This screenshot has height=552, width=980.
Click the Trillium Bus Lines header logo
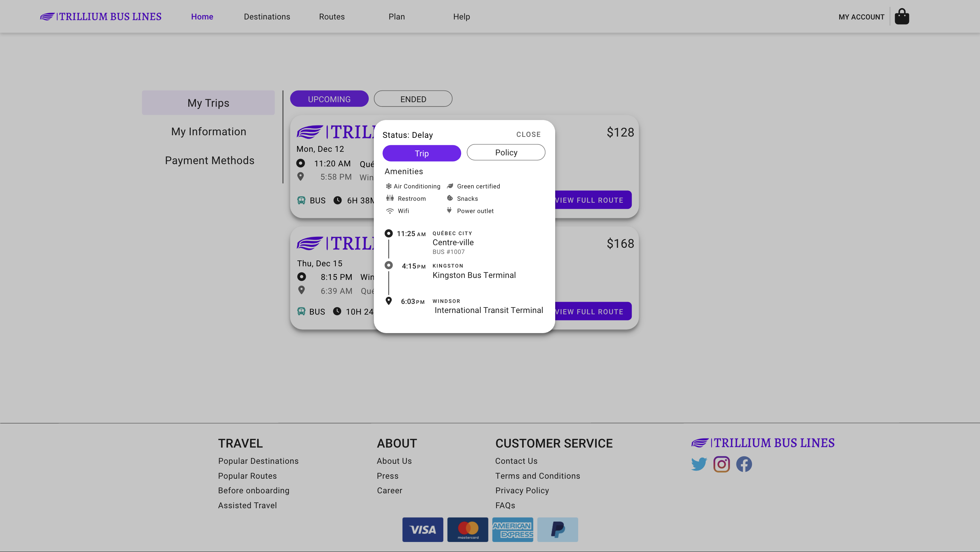[x=101, y=16]
